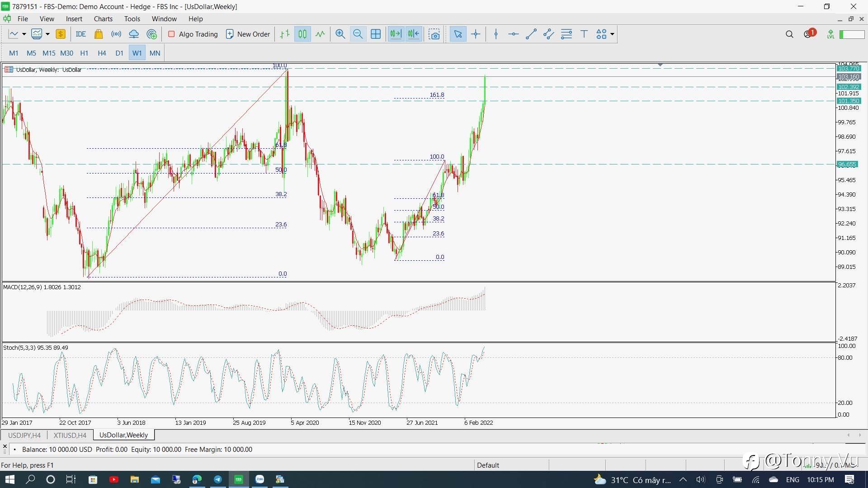Select the line chart display icon
Screen dimensions: 868x488
pyautogui.click(x=320, y=34)
